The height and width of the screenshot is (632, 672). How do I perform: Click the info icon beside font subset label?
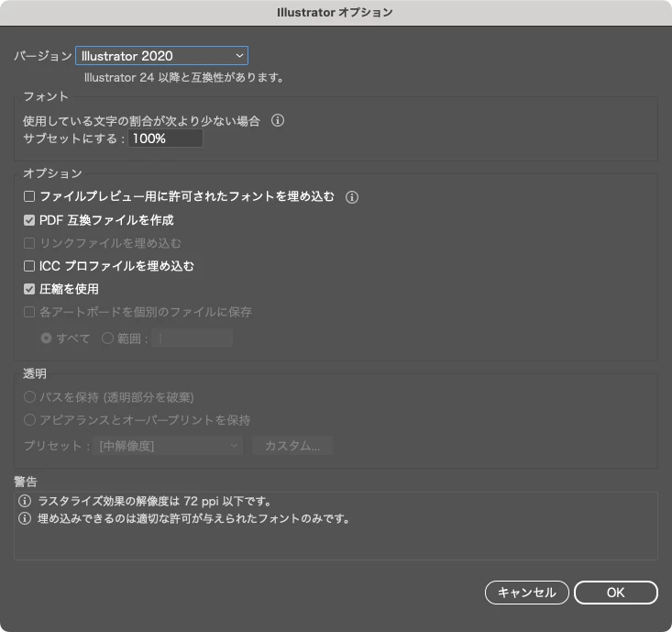point(278,120)
